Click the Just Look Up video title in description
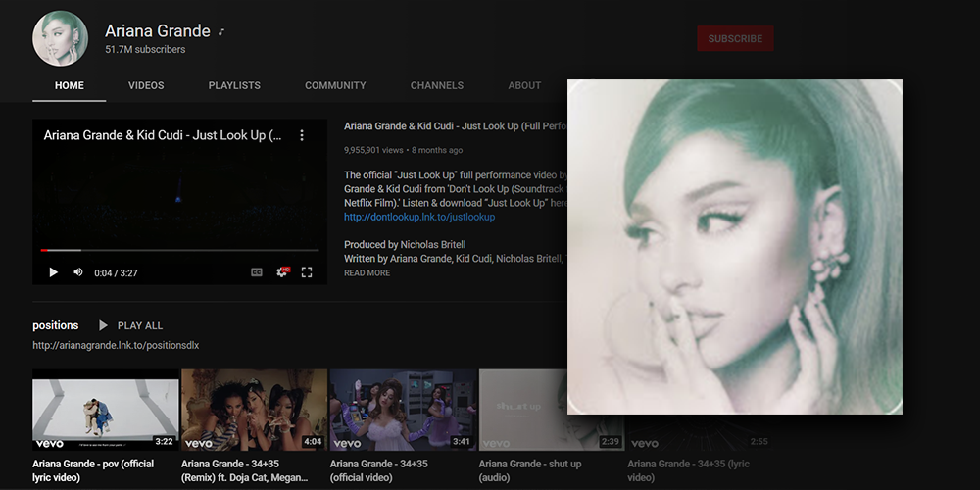This screenshot has width=980, height=490. pyautogui.click(x=455, y=126)
